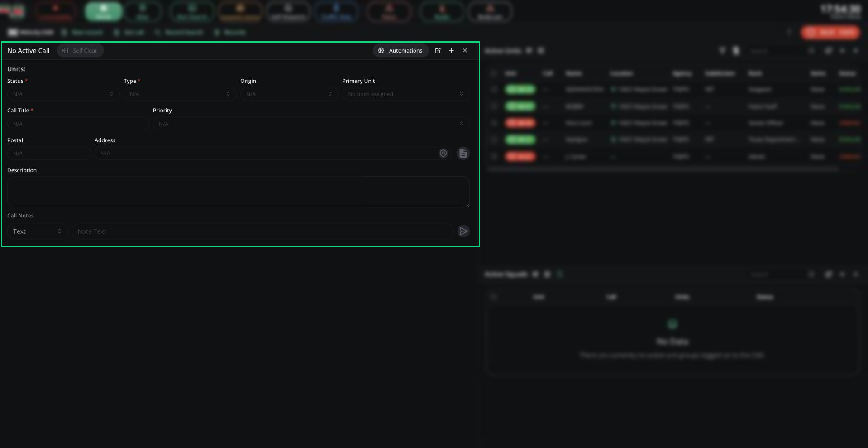Click the location pin icon by Address
Viewport: 868px width, 448px height.
click(x=443, y=154)
